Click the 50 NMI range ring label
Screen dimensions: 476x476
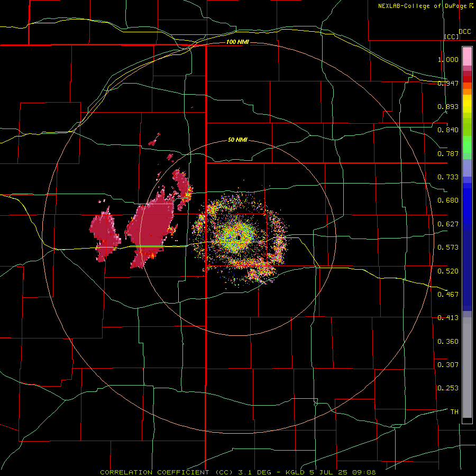click(237, 140)
